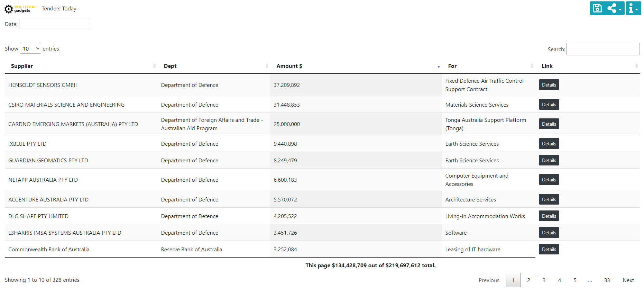Go to page 2
This screenshot has width=644, height=288.
coord(528,280)
